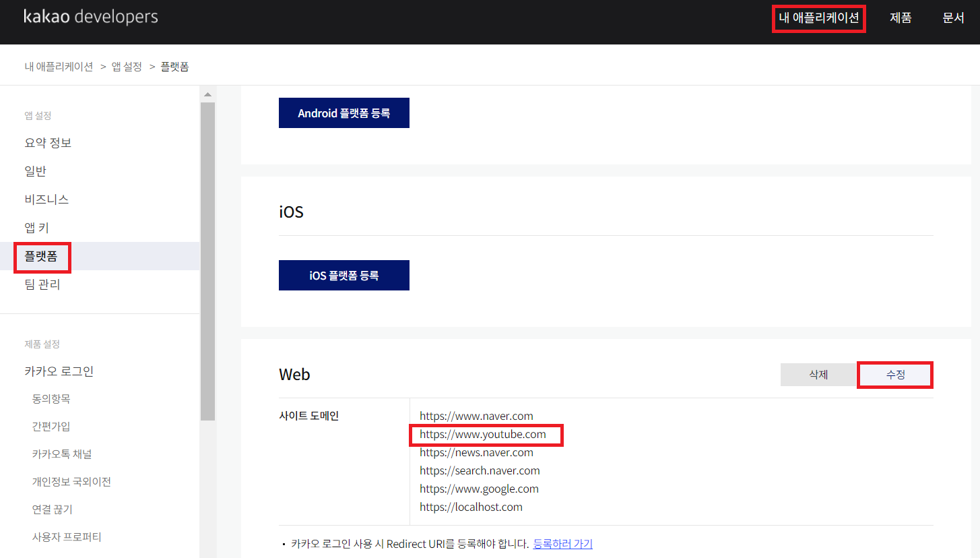Click the 사이트 도메인 label

[309, 416]
